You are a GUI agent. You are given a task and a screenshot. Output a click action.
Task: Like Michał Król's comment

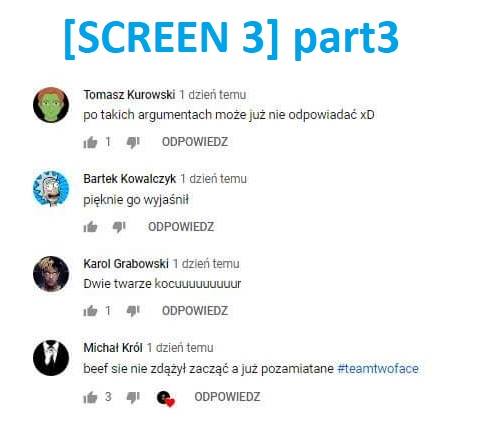click(90, 397)
